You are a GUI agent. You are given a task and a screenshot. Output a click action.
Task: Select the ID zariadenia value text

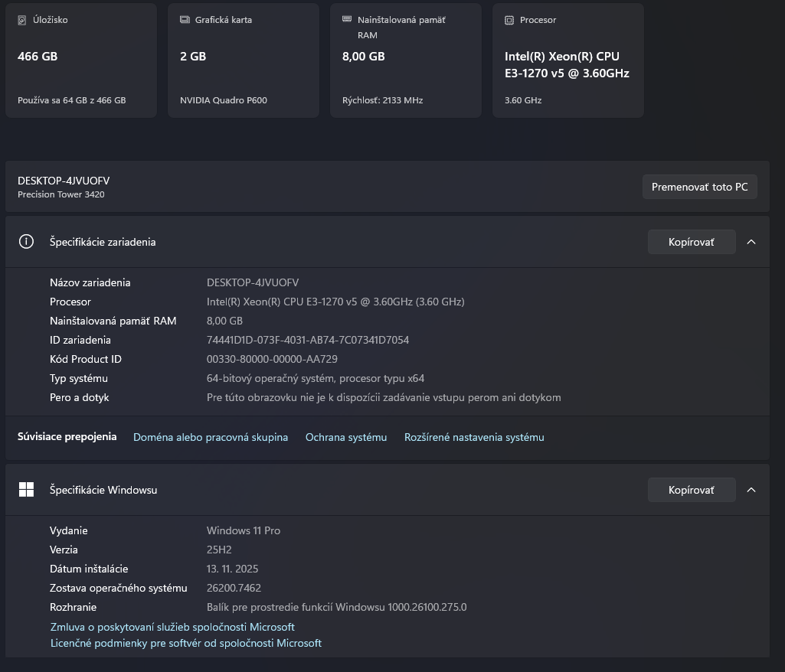pyautogui.click(x=307, y=339)
